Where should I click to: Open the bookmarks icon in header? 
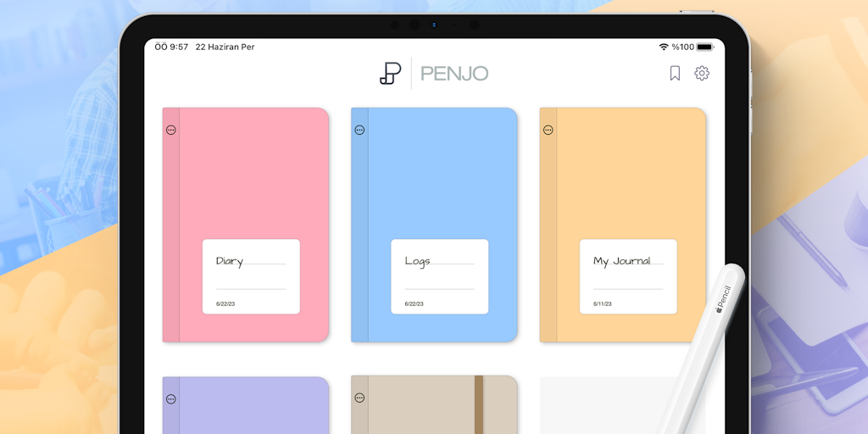[675, 73]
